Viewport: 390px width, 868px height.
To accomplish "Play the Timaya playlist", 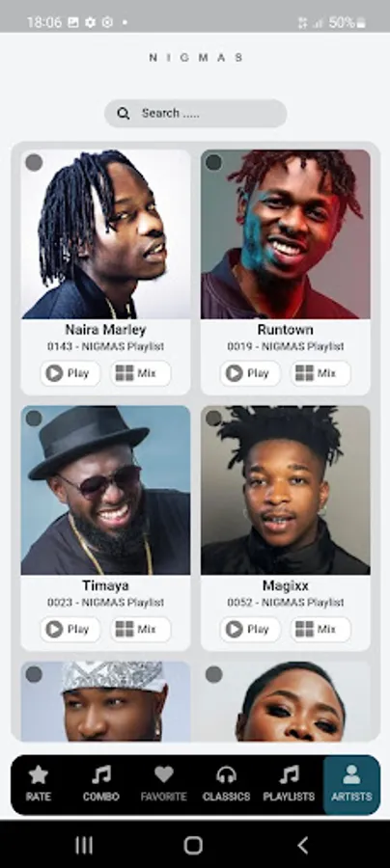I will click(x=70, y=630).
